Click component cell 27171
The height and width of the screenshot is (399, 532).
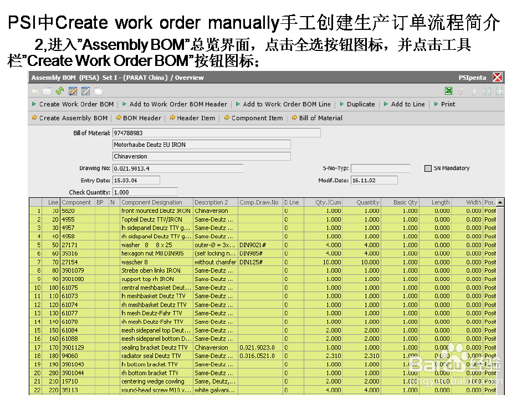click(78, 245)
